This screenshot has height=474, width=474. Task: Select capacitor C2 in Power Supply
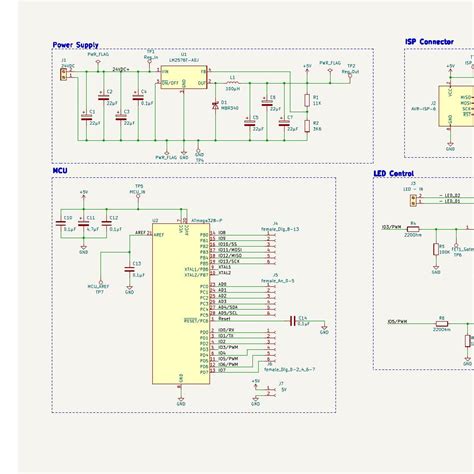click(x=104, y=97)
